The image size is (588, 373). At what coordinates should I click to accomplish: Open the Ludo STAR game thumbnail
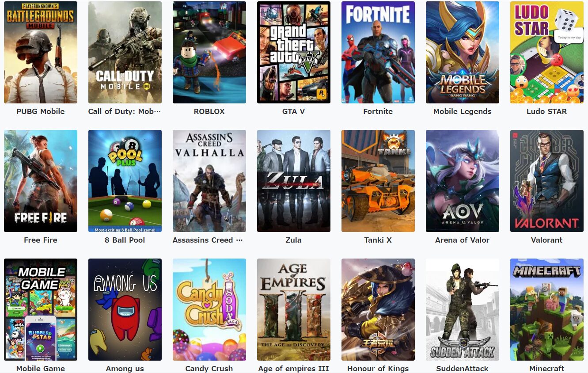[547, 52]
